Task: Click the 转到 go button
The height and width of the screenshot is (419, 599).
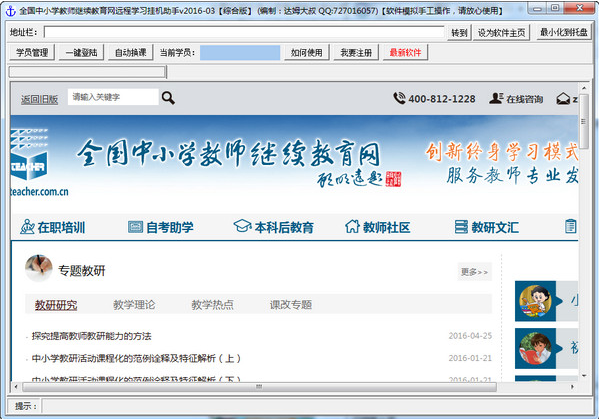Action: [x=459, y=33]
